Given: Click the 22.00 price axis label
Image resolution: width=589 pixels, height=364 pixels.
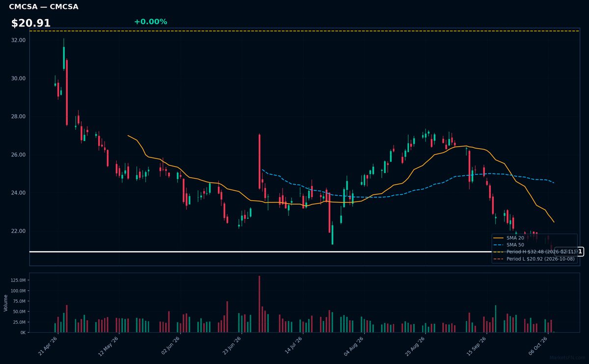Looking at the screenshot, I should click(18, 231).
